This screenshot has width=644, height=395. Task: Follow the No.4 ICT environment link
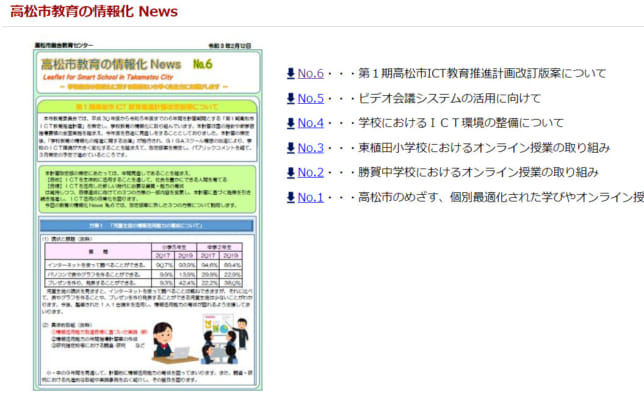[310, 123]
